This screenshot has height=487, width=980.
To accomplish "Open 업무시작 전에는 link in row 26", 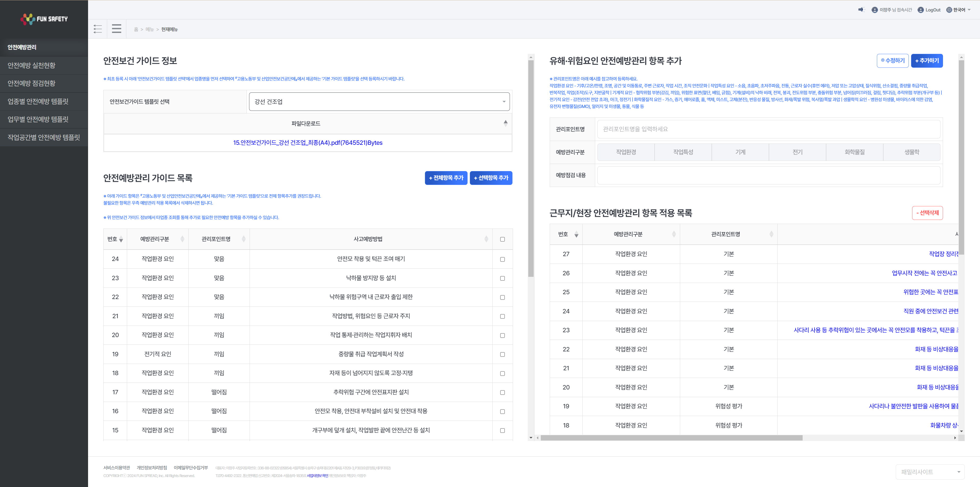I will pos(924,273).
